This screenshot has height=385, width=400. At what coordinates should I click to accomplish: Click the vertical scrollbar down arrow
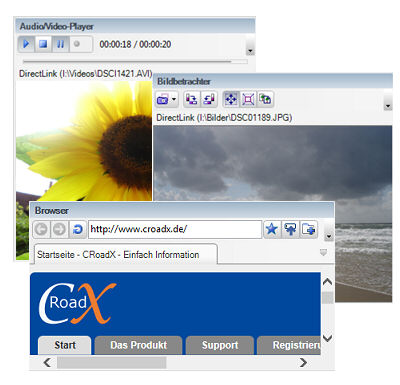point(328,338)
